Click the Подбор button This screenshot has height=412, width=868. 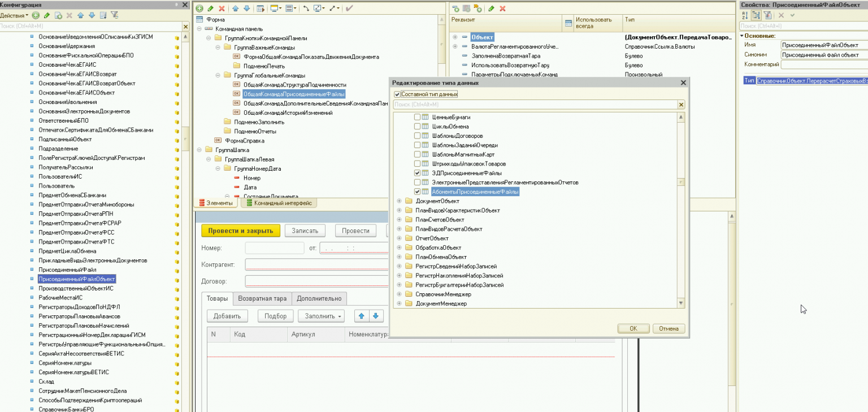pos(276,316)
